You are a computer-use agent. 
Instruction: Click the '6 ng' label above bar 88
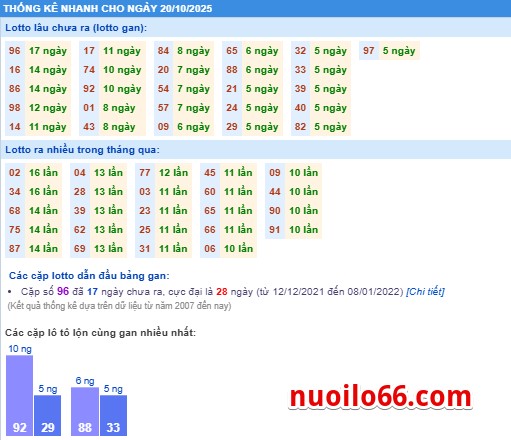(85, 381)
